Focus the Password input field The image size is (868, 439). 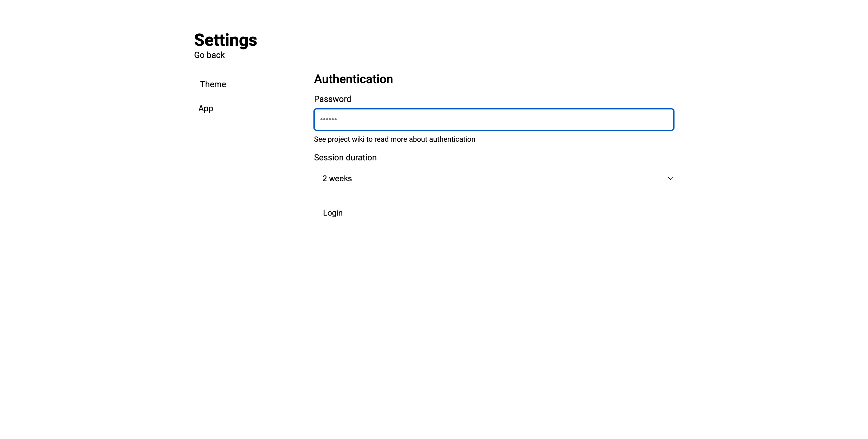click(494, 119)
